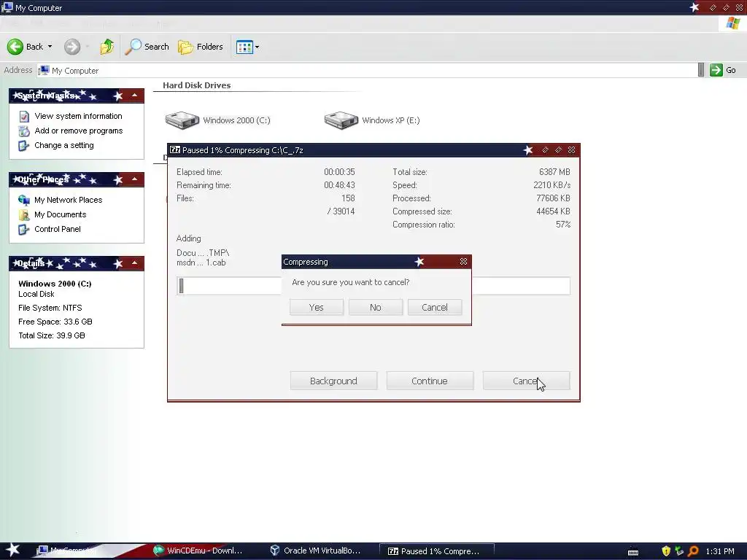Open the Address bar dropdown
Screen dimensions: 747x560
701,69
